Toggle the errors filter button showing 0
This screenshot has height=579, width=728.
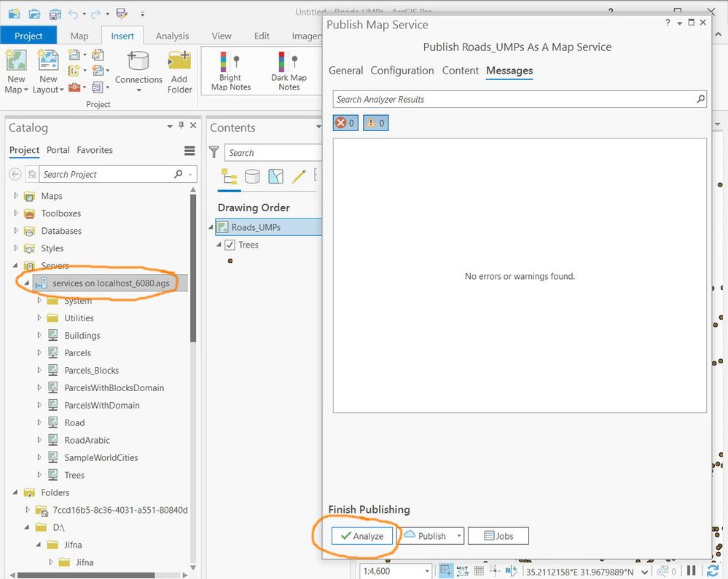tap(345, 123)
